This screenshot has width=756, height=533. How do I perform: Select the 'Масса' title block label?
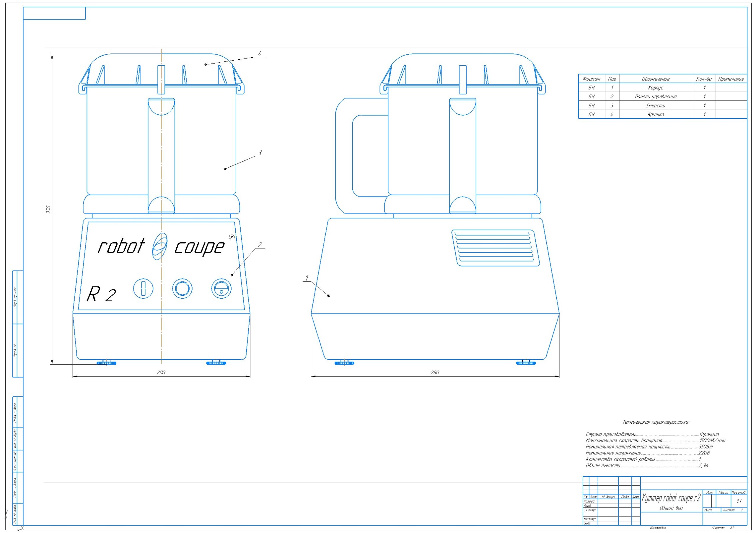(x=723, y=493)
